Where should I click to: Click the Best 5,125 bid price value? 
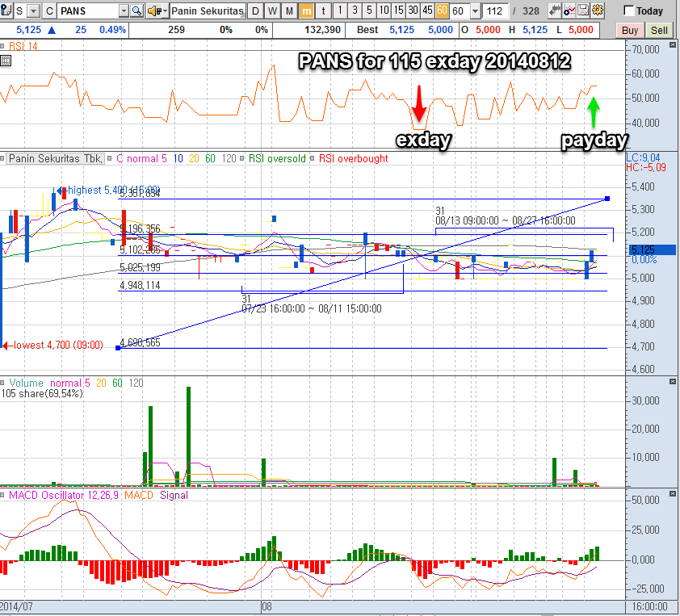tap(401, 30)
